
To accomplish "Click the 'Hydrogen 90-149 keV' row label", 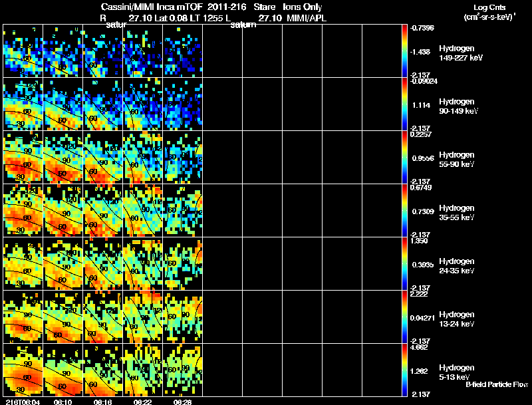I will (458, 106).
